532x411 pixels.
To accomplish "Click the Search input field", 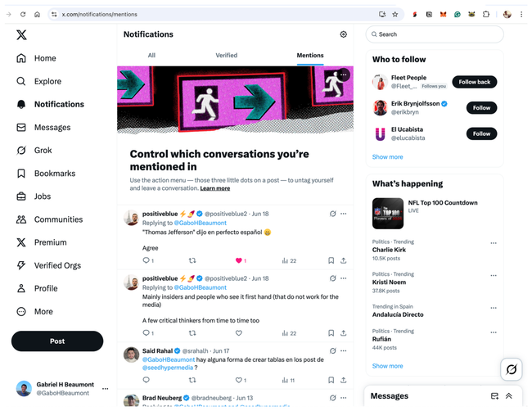I will click(435, 34).
